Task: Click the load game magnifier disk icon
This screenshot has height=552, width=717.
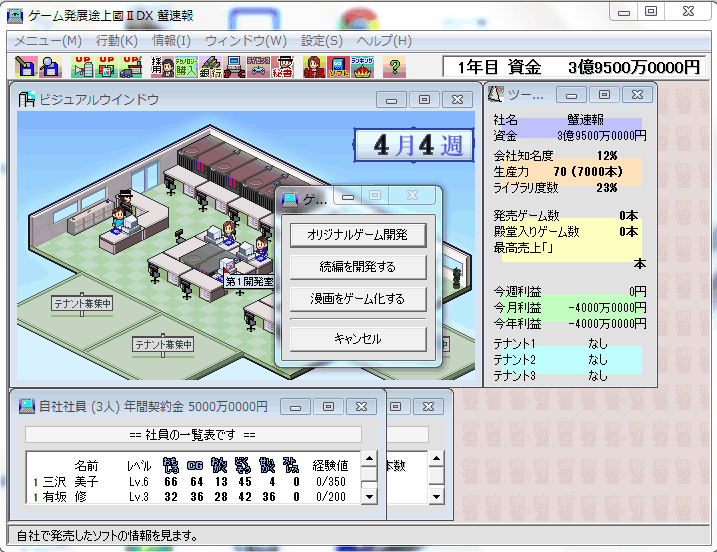Action: coord(50,67)
